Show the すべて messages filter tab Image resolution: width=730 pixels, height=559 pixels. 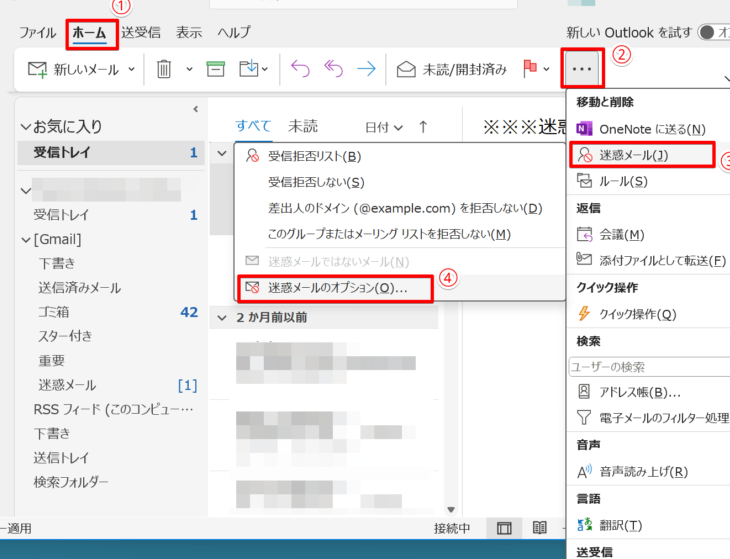(x=253, y=126)
